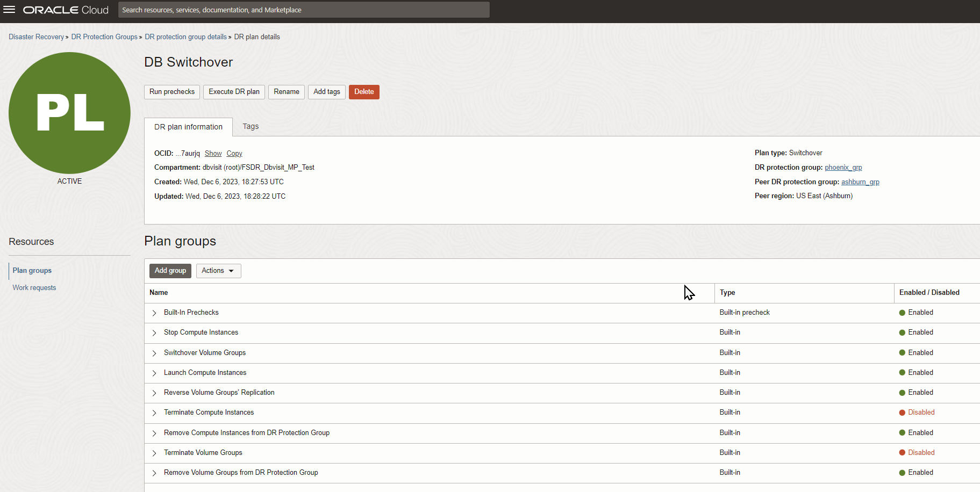Click the Add group button
The width and height of the screenshot is (980, 492).
pyautogui.click(x=170, y=271)
